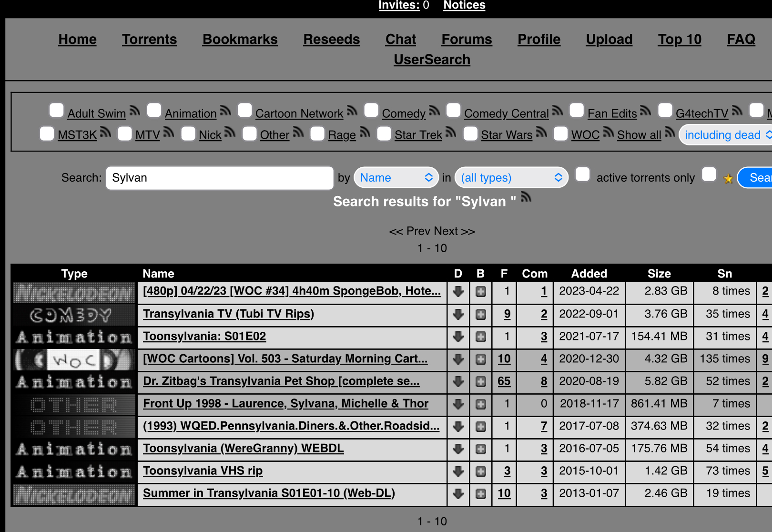Enable the active torrents only checkbox
The width and height of the screenshot is (772, 532).
[x=582, y=174]
